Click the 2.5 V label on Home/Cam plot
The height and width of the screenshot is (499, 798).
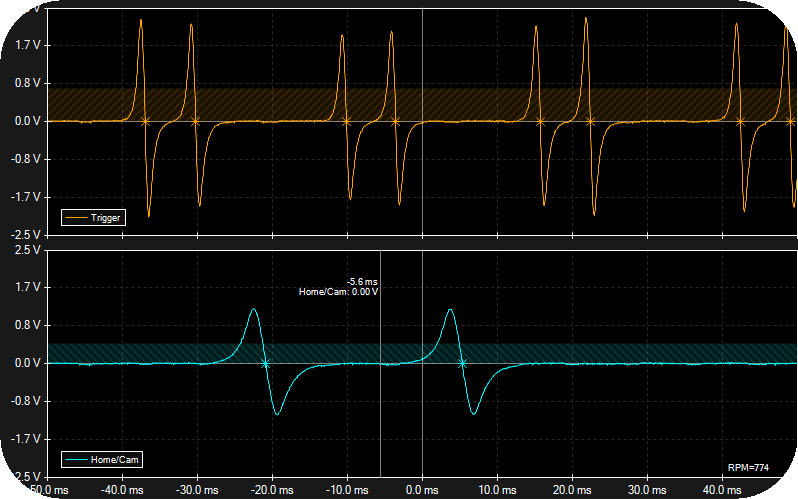coord(24,249)
